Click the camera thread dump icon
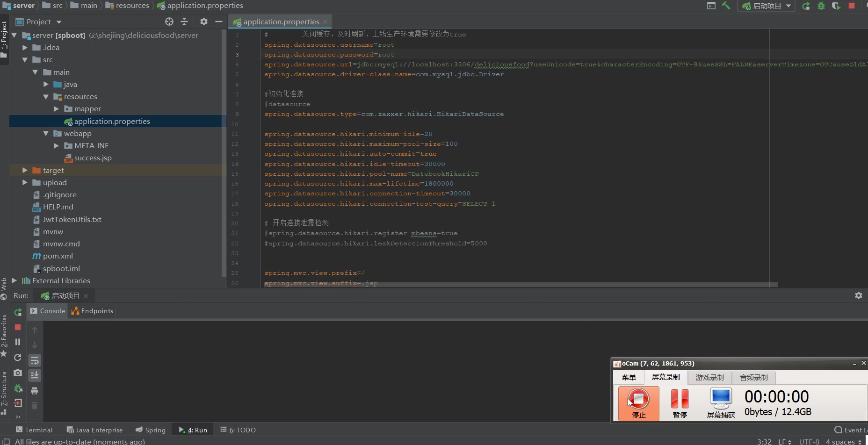The height and width of the screenshot is (445, 868). (x=18, y=373)
